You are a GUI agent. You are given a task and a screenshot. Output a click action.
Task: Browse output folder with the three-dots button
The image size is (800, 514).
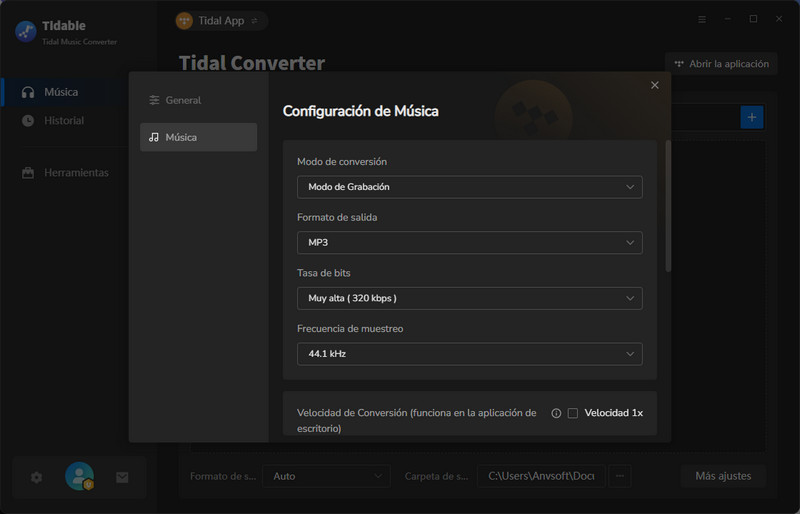(x=620, y=476)
